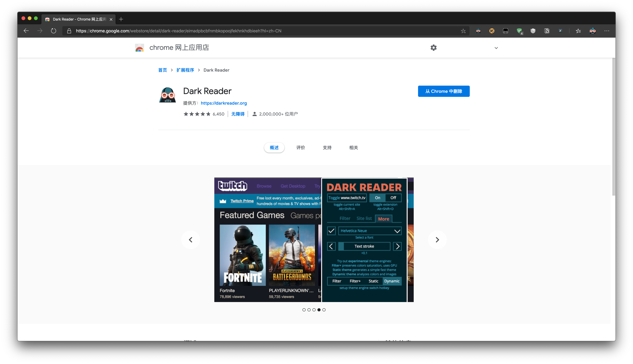Click the Dark Reader Twitch screenshot image
Viewport: 633px width, 364px height.
[x=314, y=240]
